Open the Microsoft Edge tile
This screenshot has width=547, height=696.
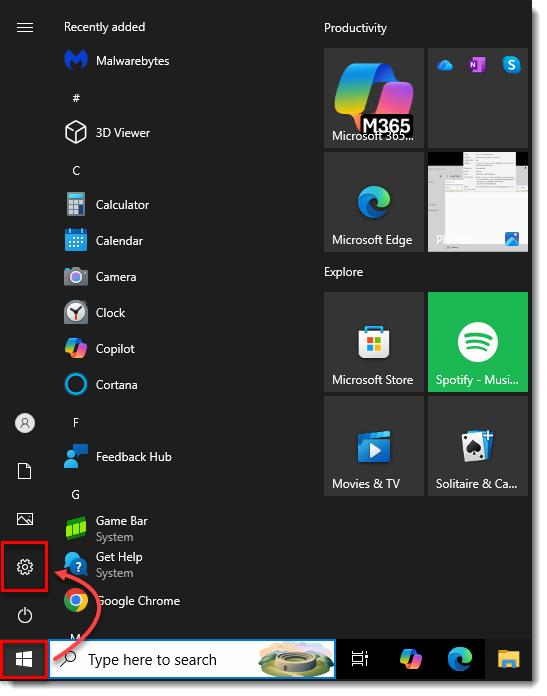coord(374,202)
